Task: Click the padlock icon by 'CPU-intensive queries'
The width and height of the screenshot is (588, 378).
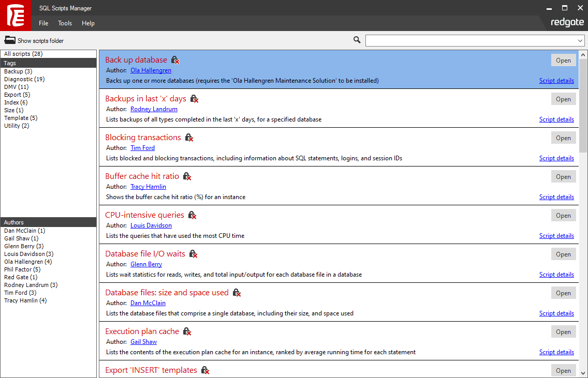Action: (192, 215)
